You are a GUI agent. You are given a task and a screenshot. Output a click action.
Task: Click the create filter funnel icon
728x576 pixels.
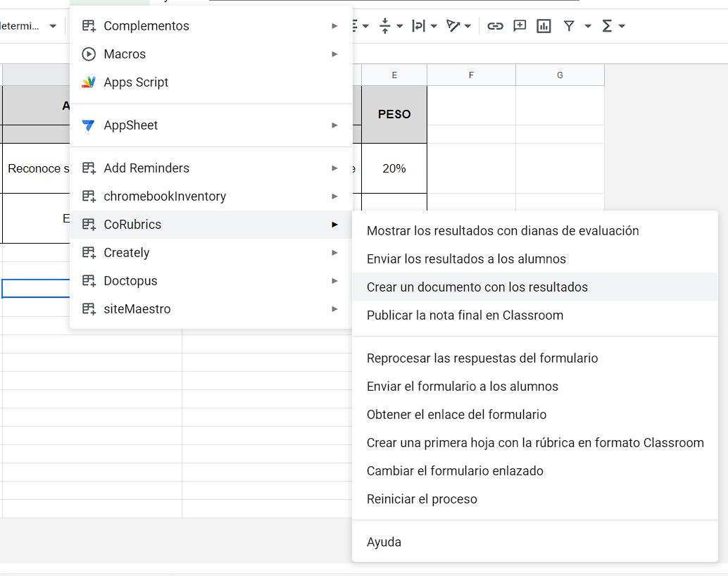click(x=569, y=26)
